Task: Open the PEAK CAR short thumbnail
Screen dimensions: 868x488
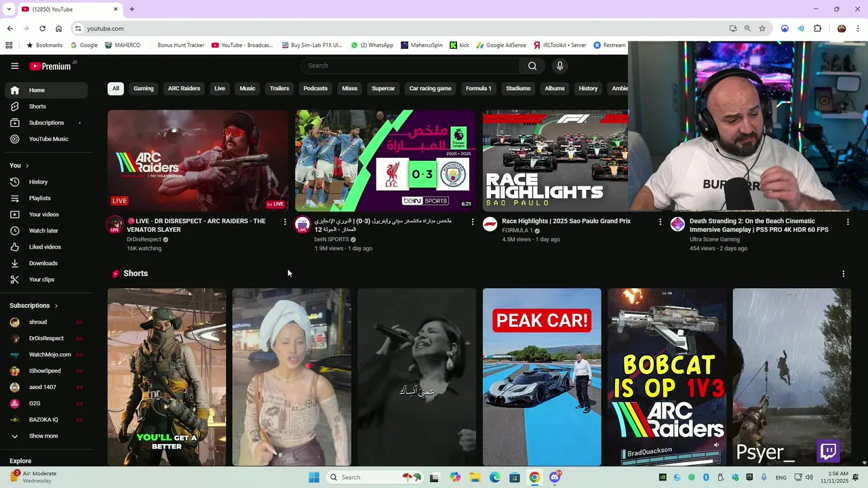Action: 542,377
